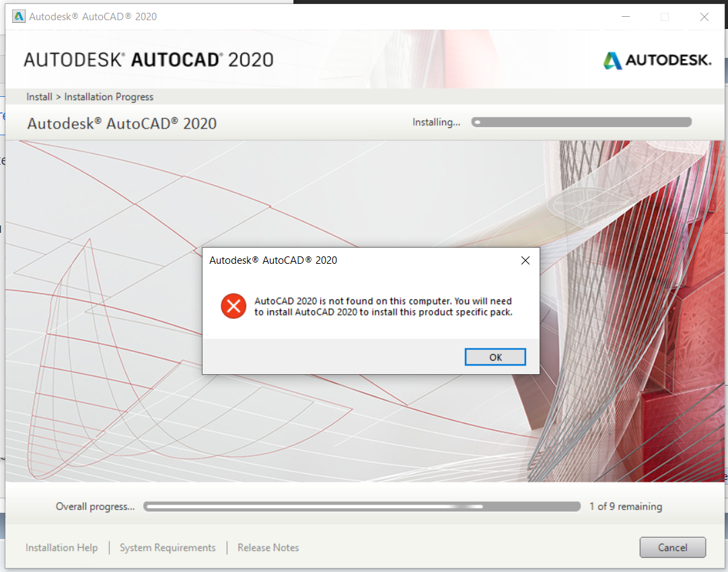Image resolution: width=728 pixels, height=572 pixels.
Task: Cancel the installation
Action: (672, 547)
